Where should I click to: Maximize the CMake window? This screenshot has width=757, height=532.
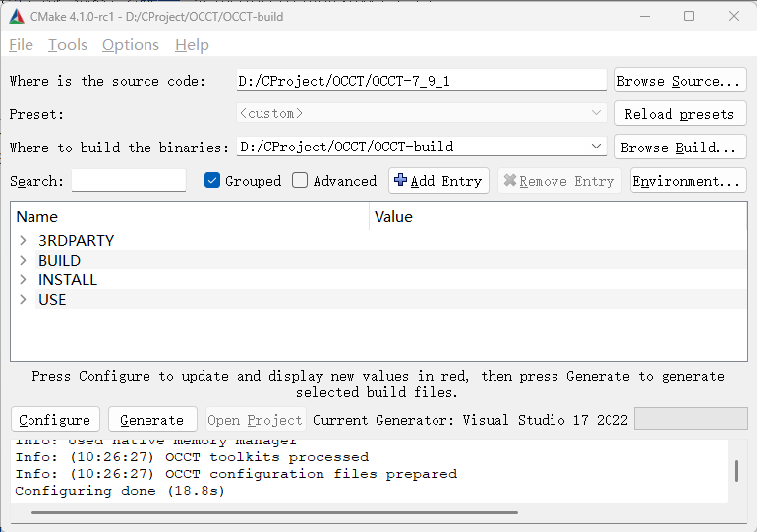(x=689, y=16)
